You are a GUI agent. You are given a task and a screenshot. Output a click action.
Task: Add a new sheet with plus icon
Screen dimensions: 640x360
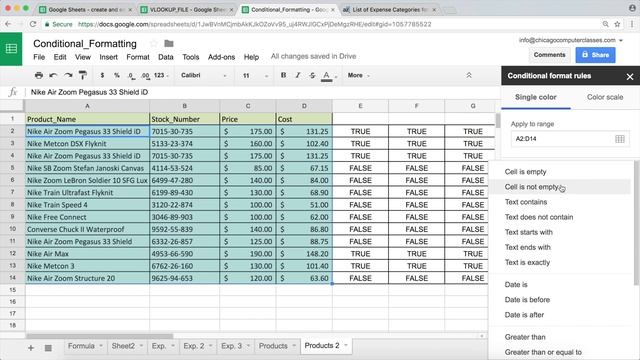31,348
